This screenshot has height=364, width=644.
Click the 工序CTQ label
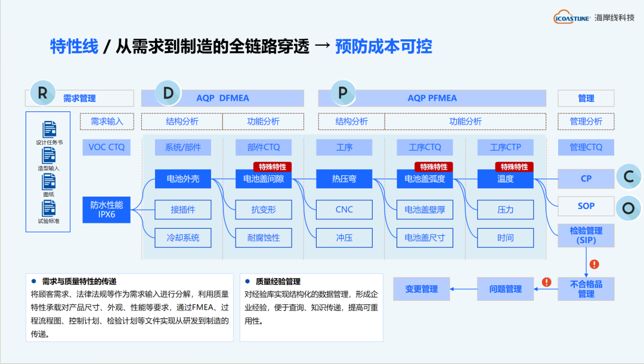click(x=425, y=147)
